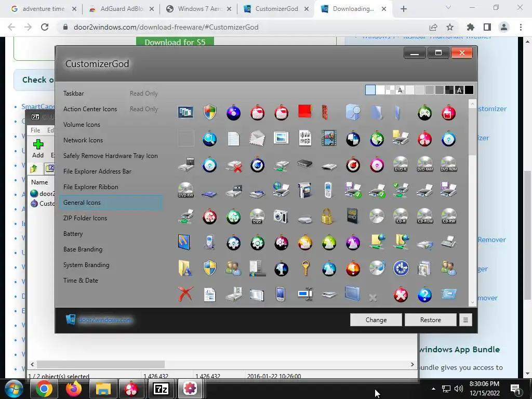
Task: Set preview background to black swatch
Action: point(469,90)
